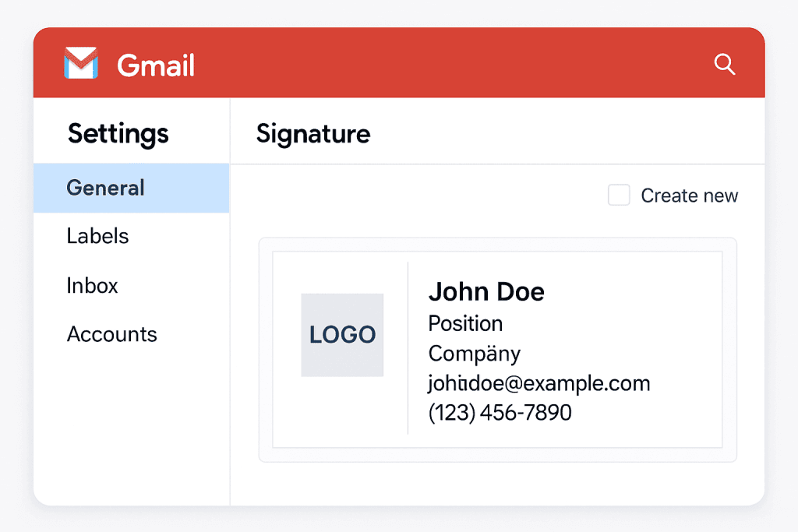Click empty sidebar area below Accounts

click(x=131, y=428)
